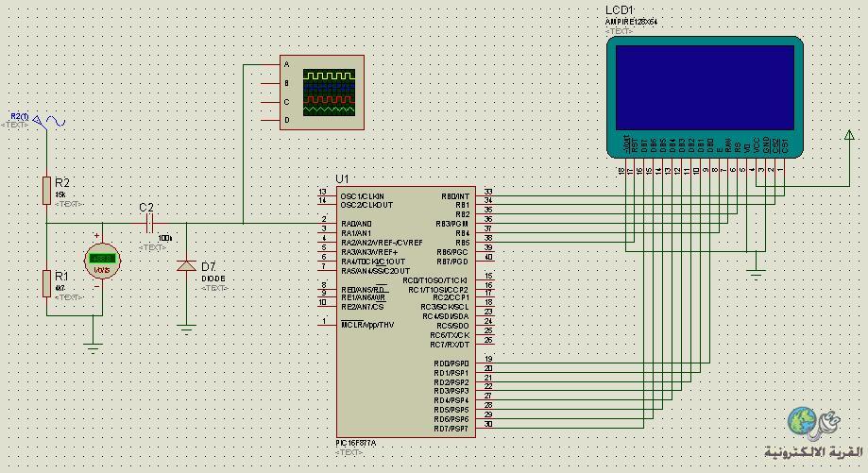Select the sine generator at R2(1)
This screenshot has width=868, height=473.
pyautogui.click(x=49, y=121)
